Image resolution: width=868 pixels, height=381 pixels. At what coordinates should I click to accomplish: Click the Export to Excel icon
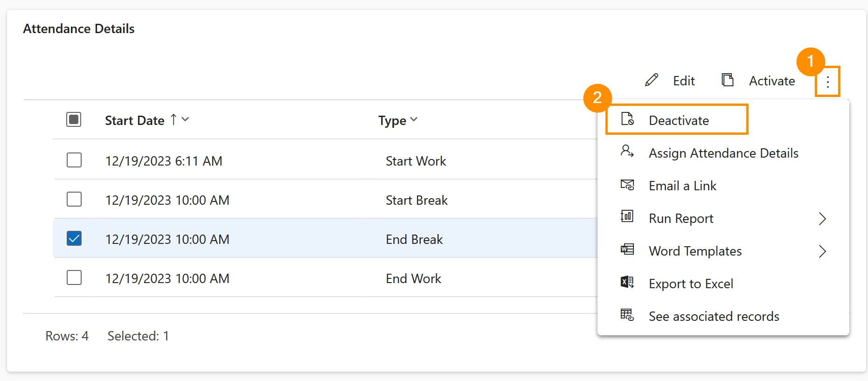(x=627, y=283)
